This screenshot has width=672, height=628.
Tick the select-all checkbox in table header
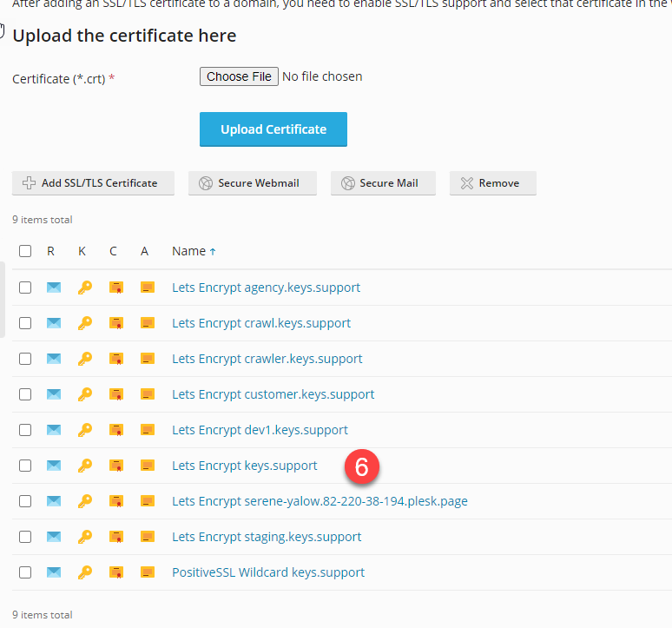coord(25,251)
